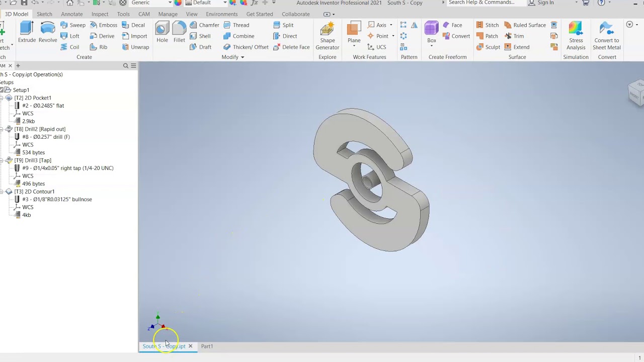Click the browser search icon
This screenshot has width=644, height=362.
[x=126, y=66]
